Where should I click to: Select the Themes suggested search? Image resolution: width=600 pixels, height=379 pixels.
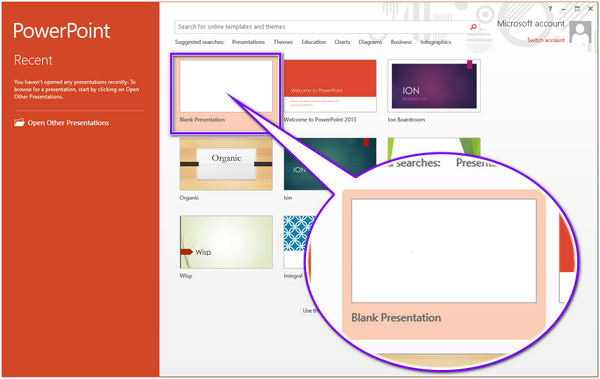(283, 42)
